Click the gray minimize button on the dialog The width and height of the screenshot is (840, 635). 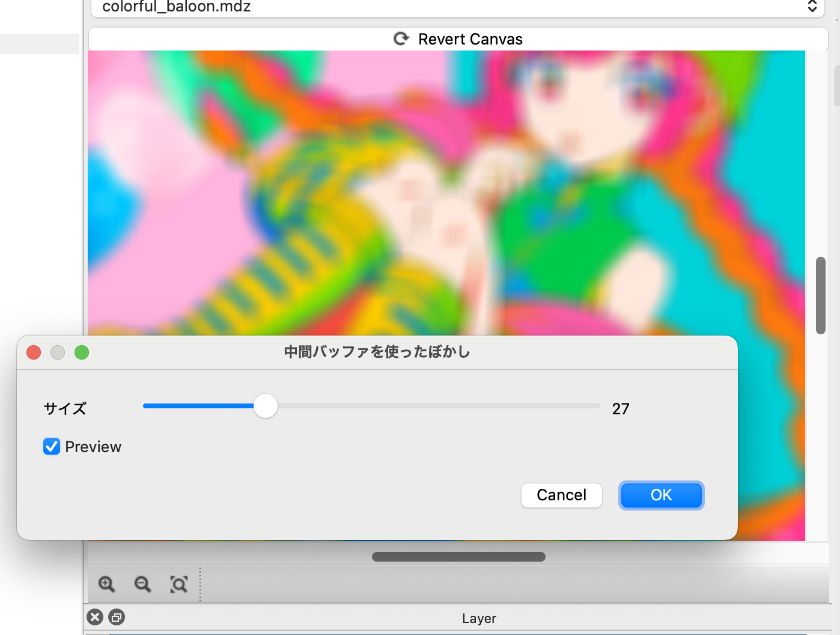click(x=58, y=352)
